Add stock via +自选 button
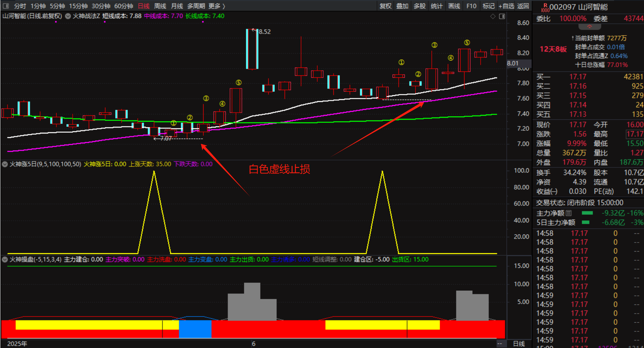The image size is (644, 348). 506,6
